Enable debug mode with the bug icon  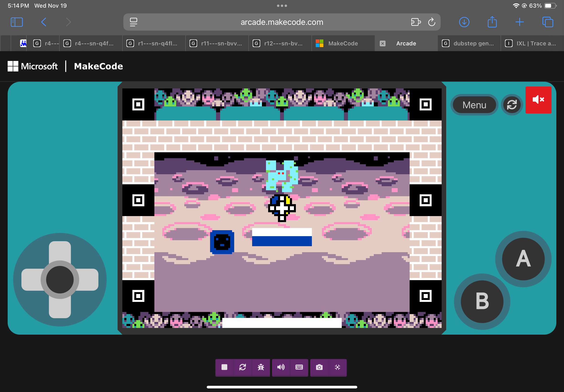coord(261,367)
